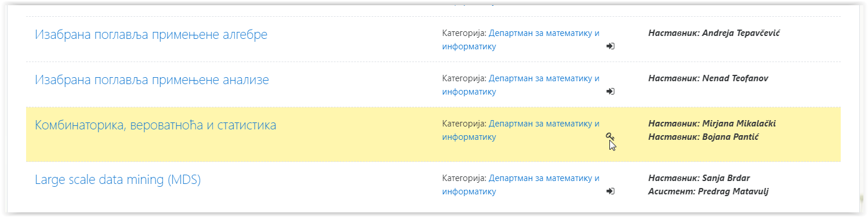Click assistant name Predrag Matavulj
The height and width of the screenshot is (217, 868).
pos(732,191)
